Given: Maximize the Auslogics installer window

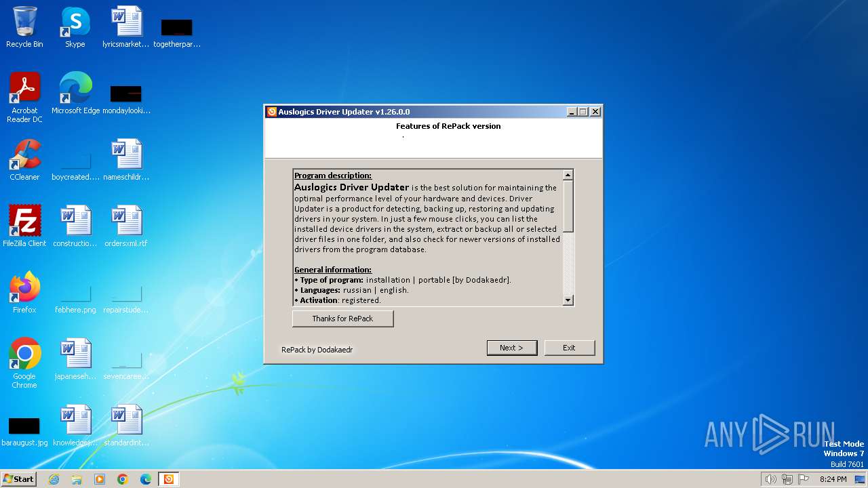Looking at the screenshot, I should [x=583, y=112].
